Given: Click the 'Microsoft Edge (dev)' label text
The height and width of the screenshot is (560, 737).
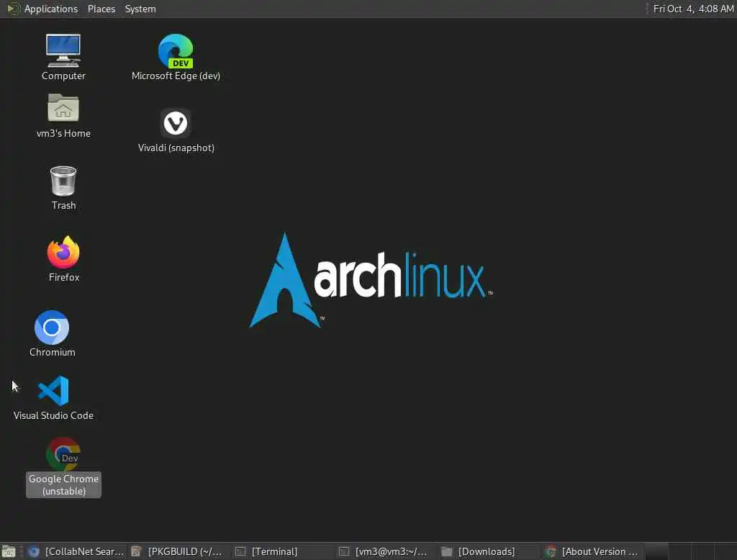Looking at the screenshot, I should (x=176, y=76).
